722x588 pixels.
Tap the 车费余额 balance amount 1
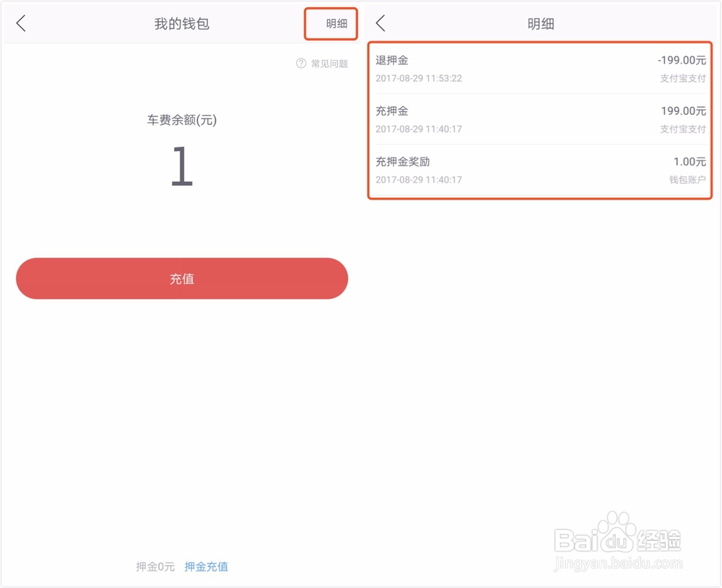pyautogui.click(x=180, y=165)
